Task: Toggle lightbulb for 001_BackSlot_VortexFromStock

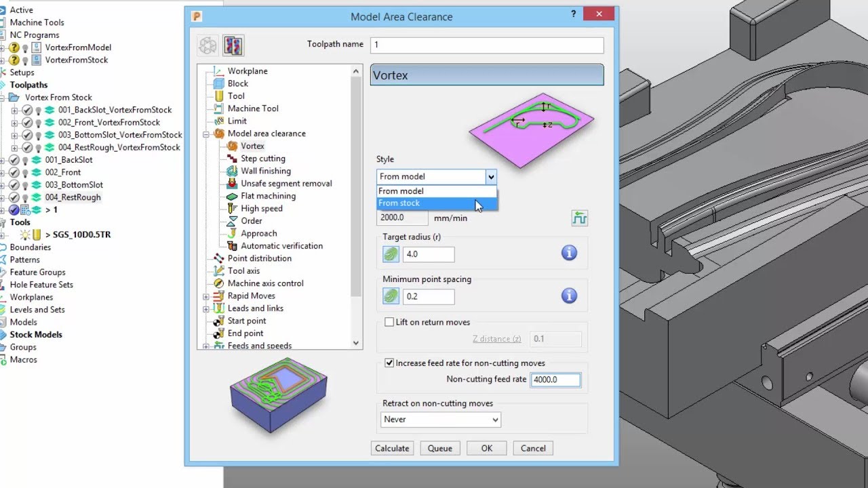Action: click(x=39, y=110)
